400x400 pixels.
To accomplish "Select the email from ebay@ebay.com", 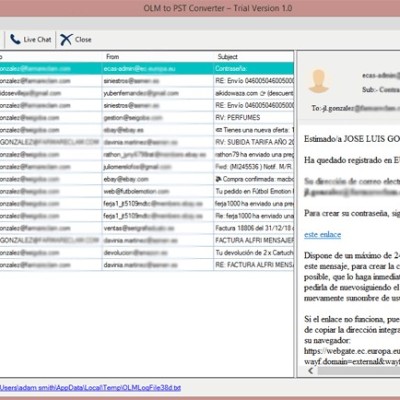I will coord(147,179).
